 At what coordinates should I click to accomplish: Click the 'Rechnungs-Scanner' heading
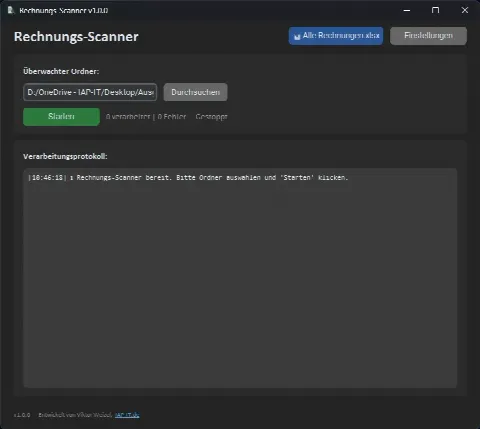pyautogui.click(x=76, y=37)
